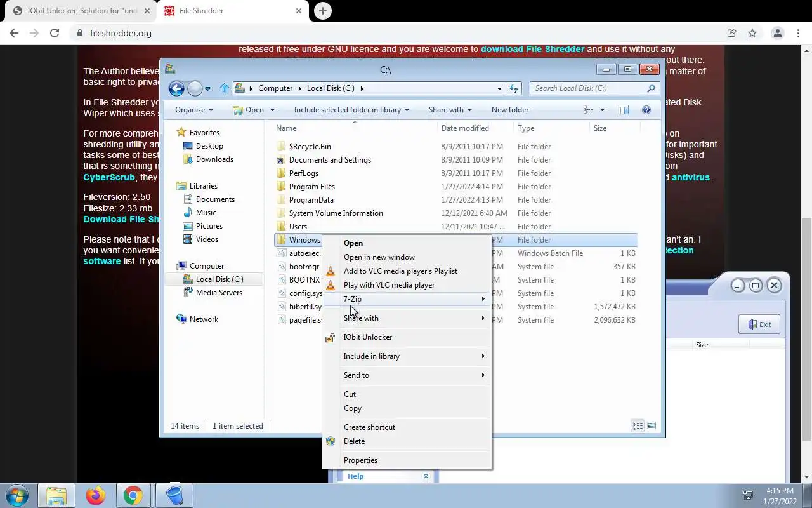The width and height of the screenshot is (812, 508).
Task: Choose Create shortcut in context menu
Action: pos(407,427)
